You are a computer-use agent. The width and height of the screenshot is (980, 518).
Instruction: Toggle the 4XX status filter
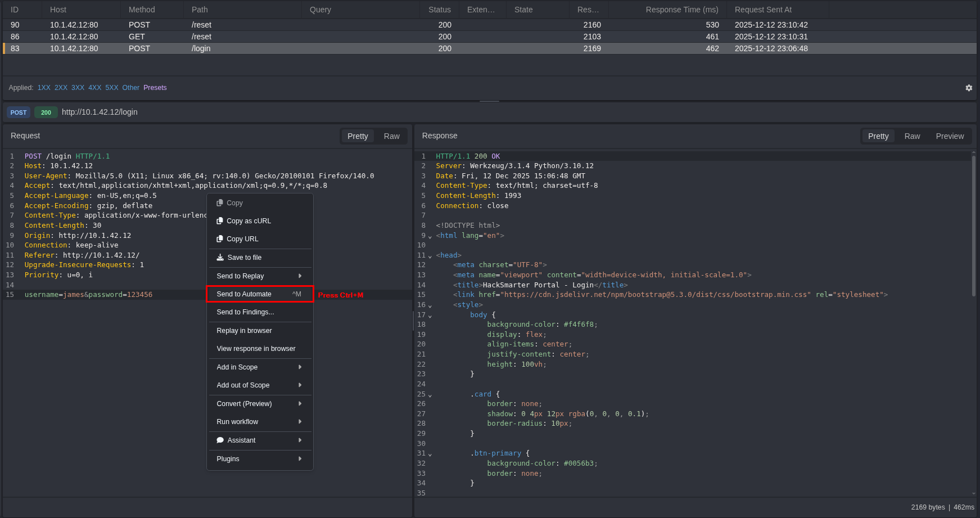[94, 88]
